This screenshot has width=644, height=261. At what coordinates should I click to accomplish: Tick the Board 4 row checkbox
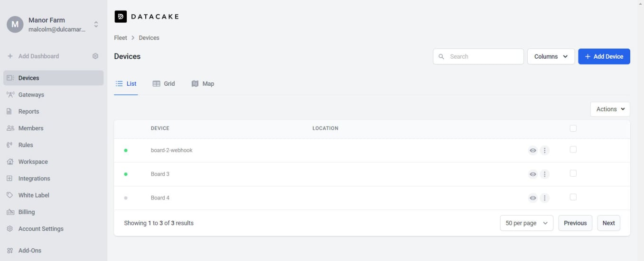(573, 197)
